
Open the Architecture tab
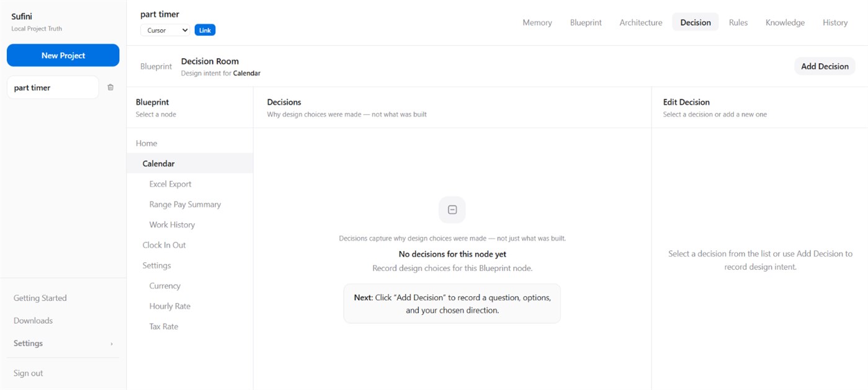tap(641, 22)
